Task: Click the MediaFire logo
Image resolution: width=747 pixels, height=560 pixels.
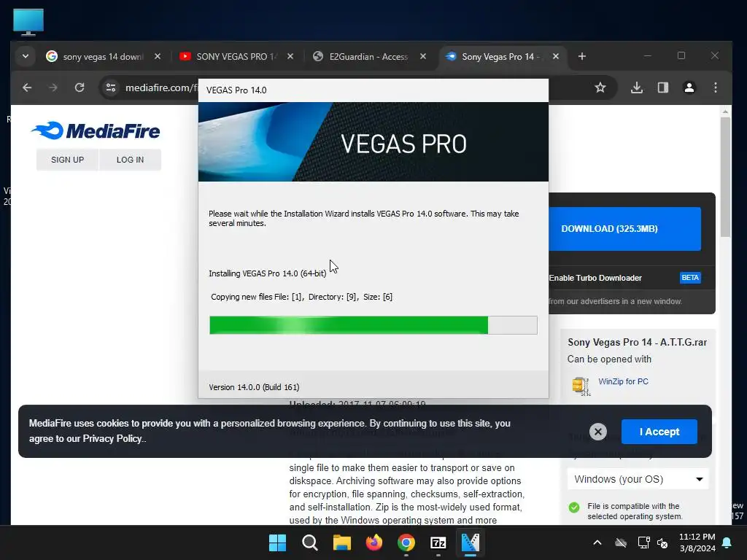Action: (x=96, y=131)
